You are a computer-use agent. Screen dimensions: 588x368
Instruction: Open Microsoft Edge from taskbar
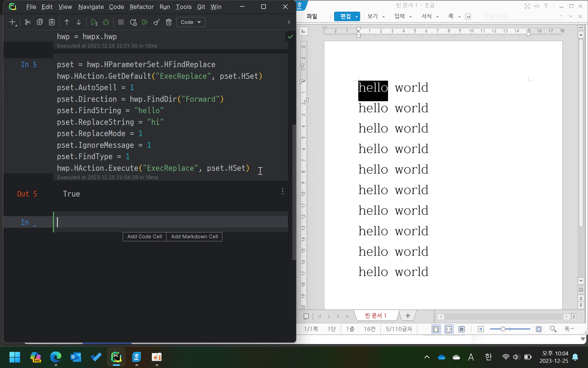click(x=55, y=357)
